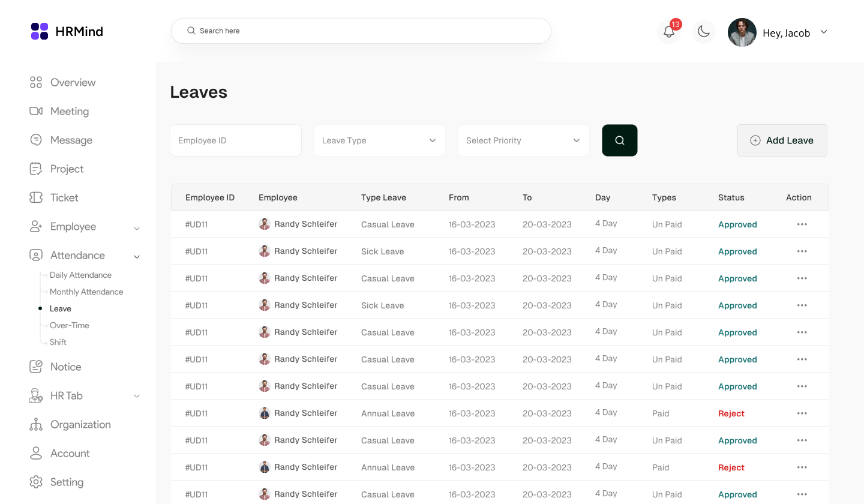The height and width of the screenshot is (504, 864).
Task: Go to Ticket in sidebar
Action: tap(64, 198)
